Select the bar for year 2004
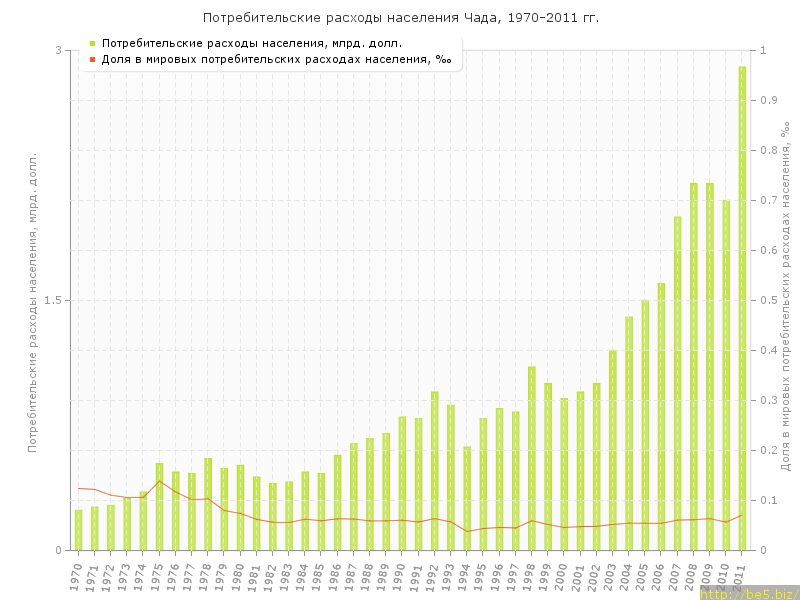The height and width of the screenshot is (600, 800). (629, 433)
